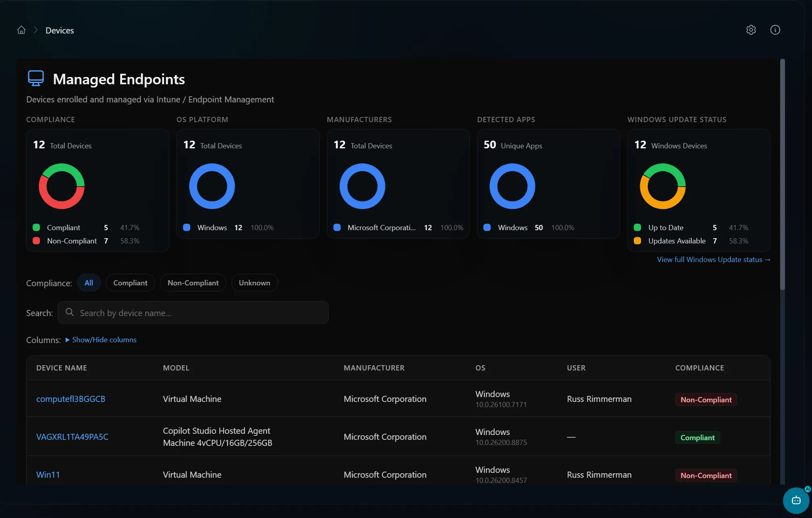Select the green Compliant legend swatch
The image size is (812, 518).
[x=36, y=227]
